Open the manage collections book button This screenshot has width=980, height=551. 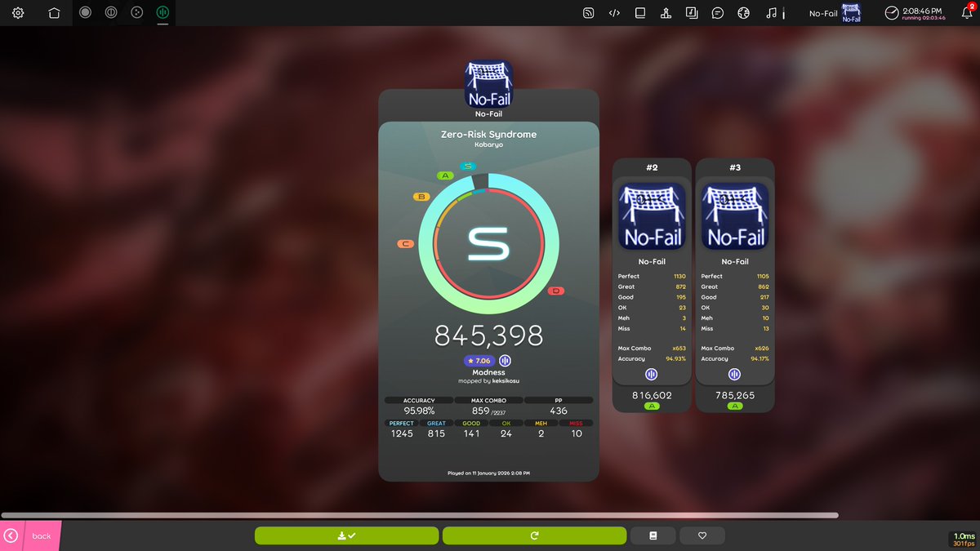(653, 535)
